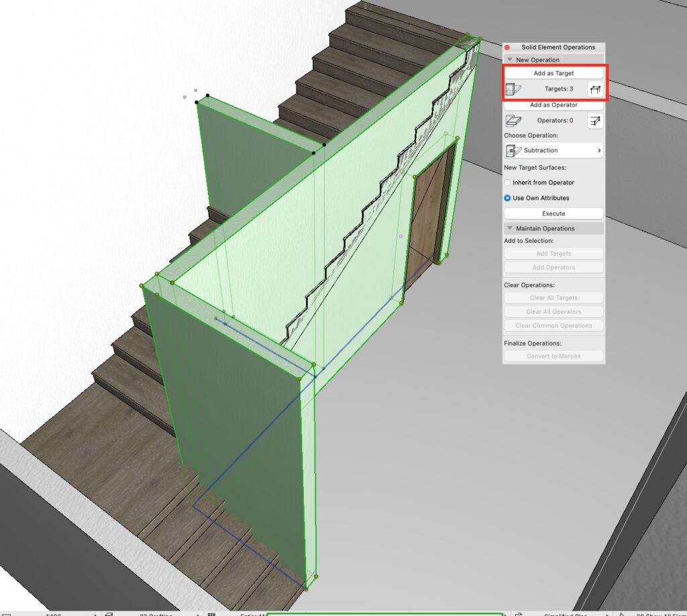Click the Clear Common Operations button

point(553,326)
